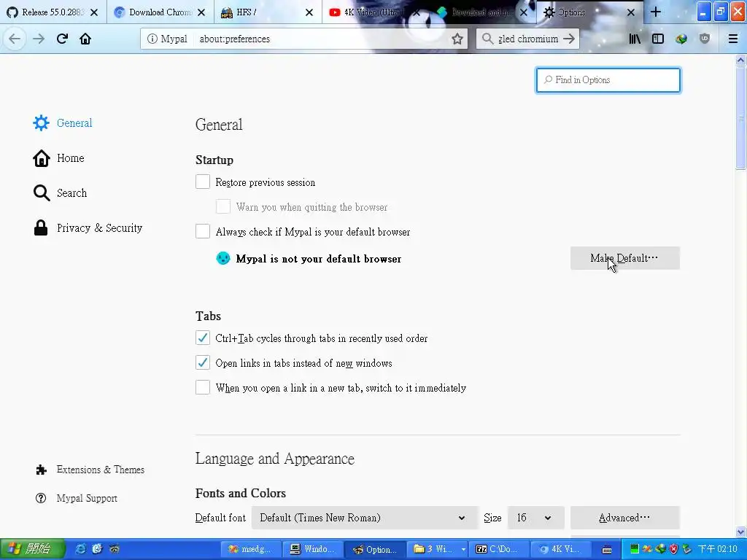Open a new tab with the plus button
The image size is (747, 560).
[x=656, y=12]
